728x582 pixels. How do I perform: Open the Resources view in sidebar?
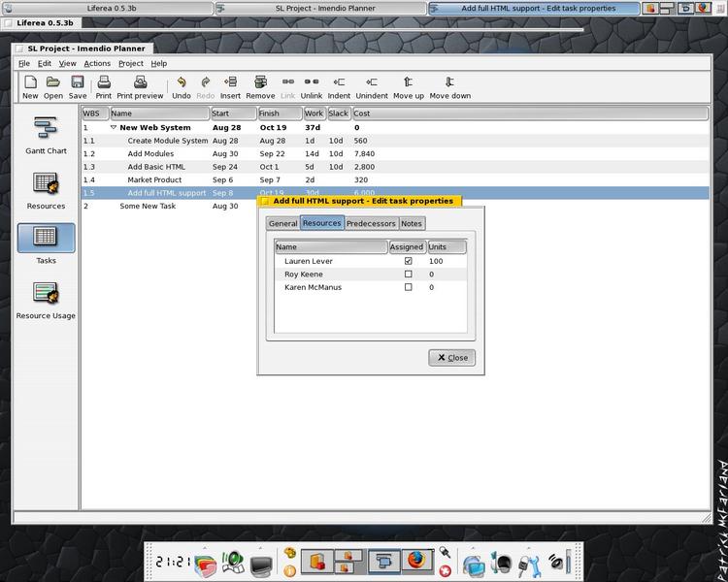(x=46, y=190)
